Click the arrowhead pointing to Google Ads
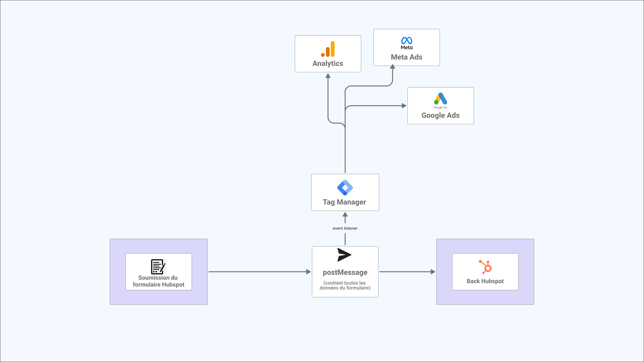The image size is (644, 362). click(x=404, y=106)
